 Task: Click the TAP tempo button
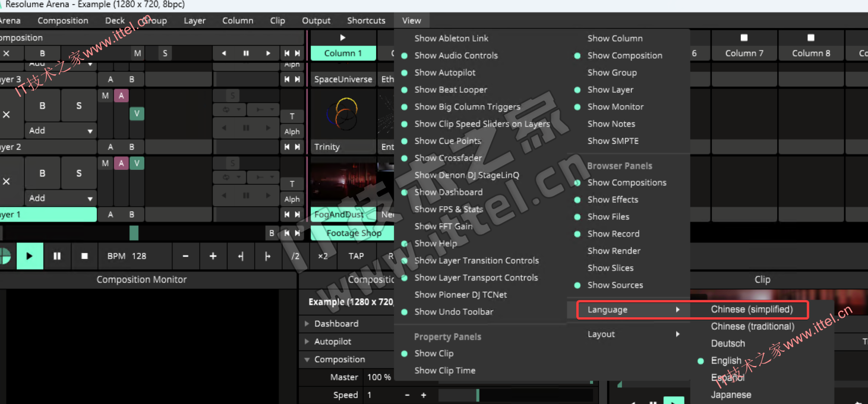click(356, 256)
